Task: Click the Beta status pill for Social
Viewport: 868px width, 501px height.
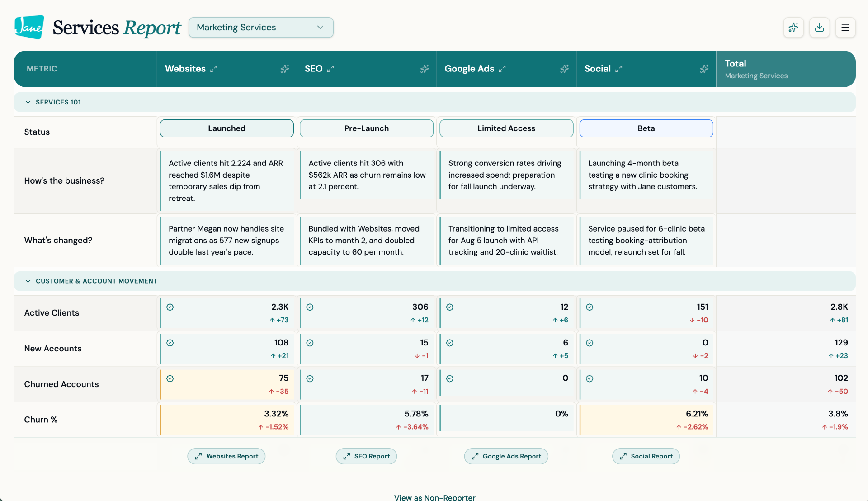Action: 646,128
